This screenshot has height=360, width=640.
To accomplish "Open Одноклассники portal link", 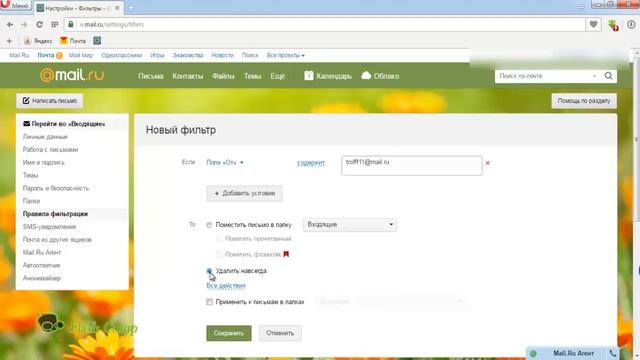I will pyautogui.click(x=122, y=55).
